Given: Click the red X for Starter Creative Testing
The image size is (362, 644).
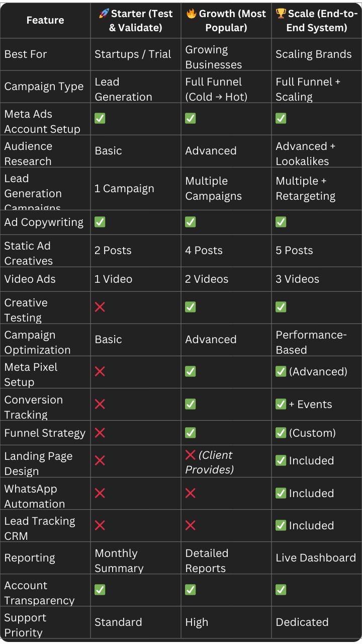Looking at the screenshot, I should coord(100,307).
